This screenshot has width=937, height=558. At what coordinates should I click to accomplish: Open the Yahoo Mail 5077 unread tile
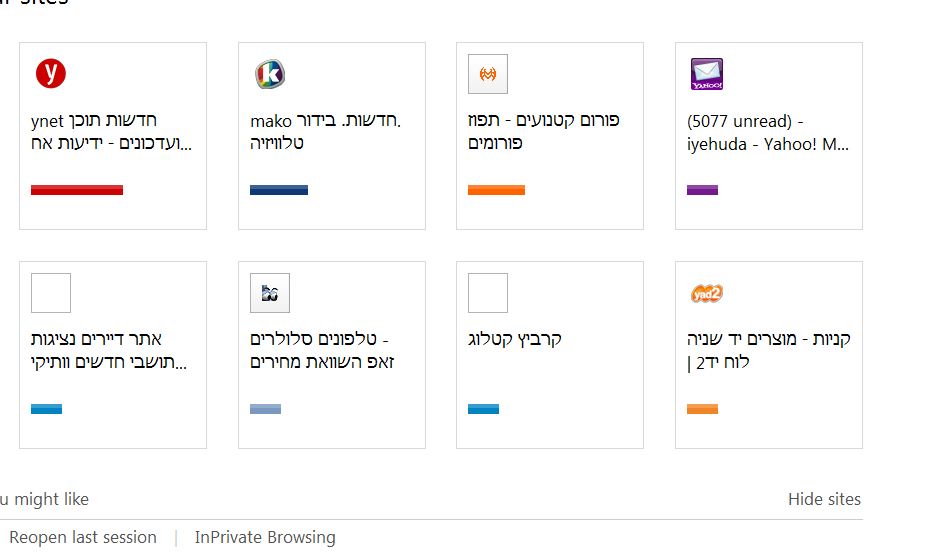coord(767,133)
